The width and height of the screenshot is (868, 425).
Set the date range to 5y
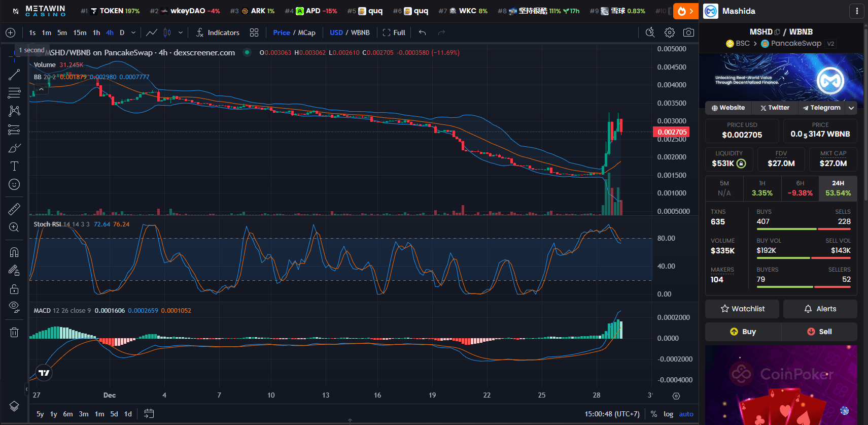pos(40,414)
